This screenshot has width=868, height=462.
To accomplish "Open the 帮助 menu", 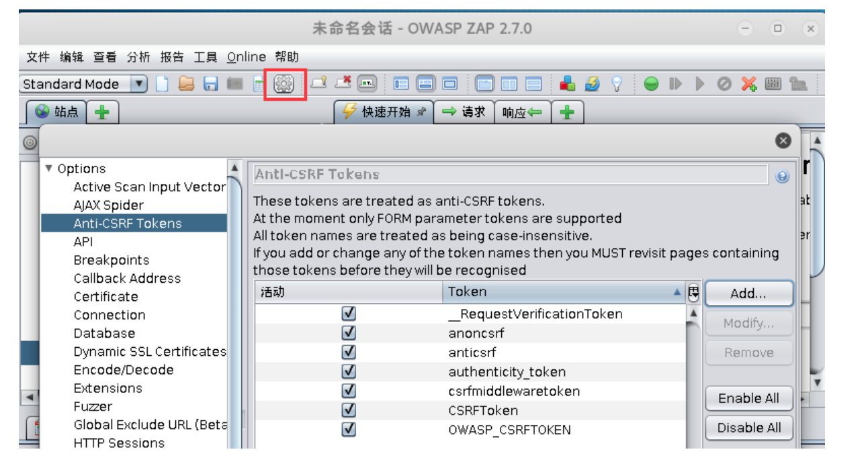I will click(x=285, y=56).
